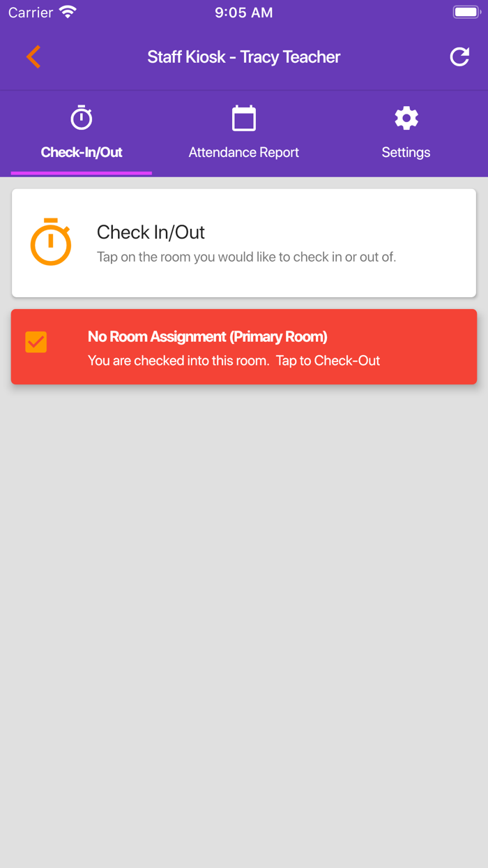Open the Settings tab label
Image resolution: width=488 pixels, height=868 pixels.
[406, 152]
